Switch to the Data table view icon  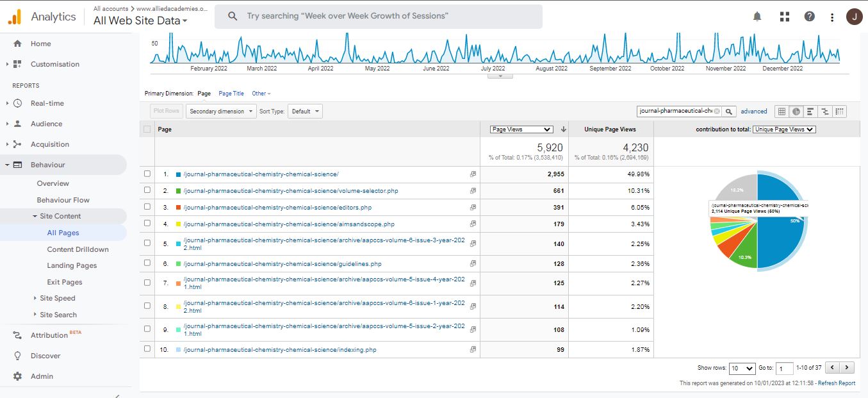pyautogui.click(x=782, y=112)
